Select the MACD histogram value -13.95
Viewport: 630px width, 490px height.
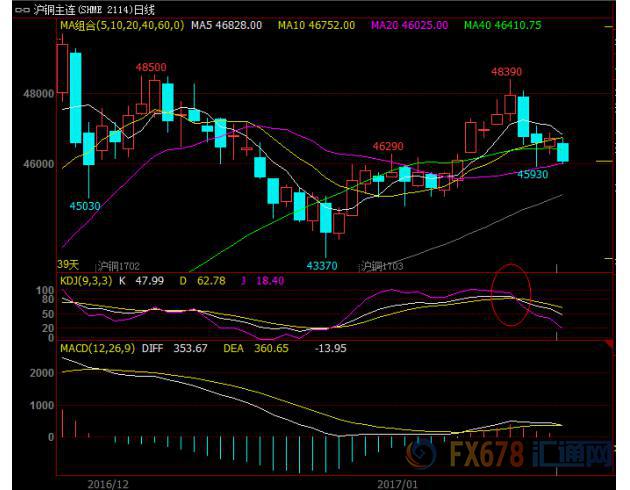coord(331,348)
